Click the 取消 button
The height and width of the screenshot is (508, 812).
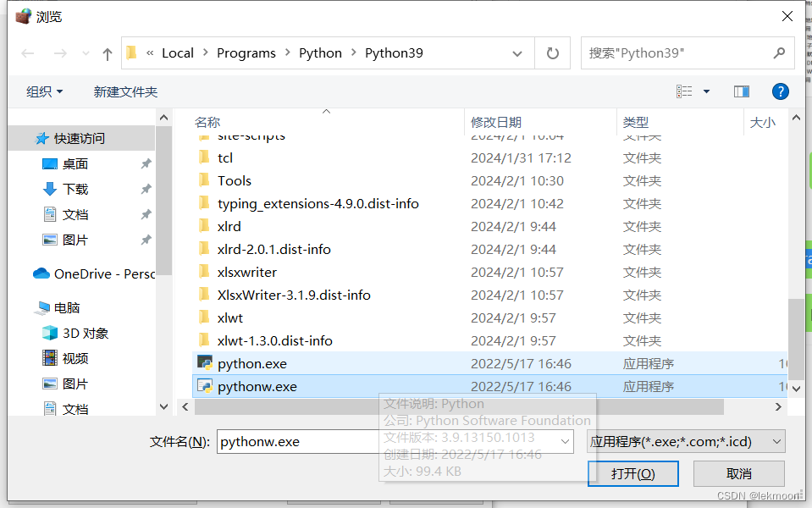coord(739,473)
